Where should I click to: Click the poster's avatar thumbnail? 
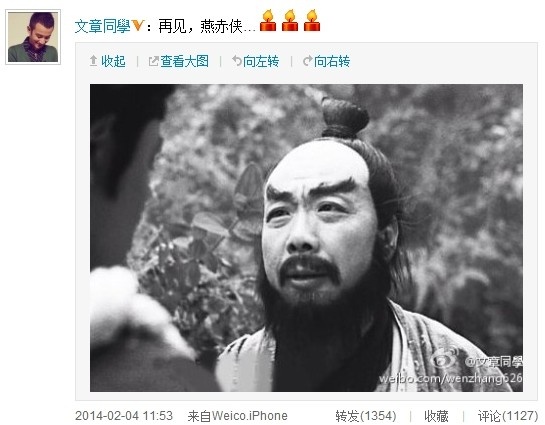[x=33, y=37]
